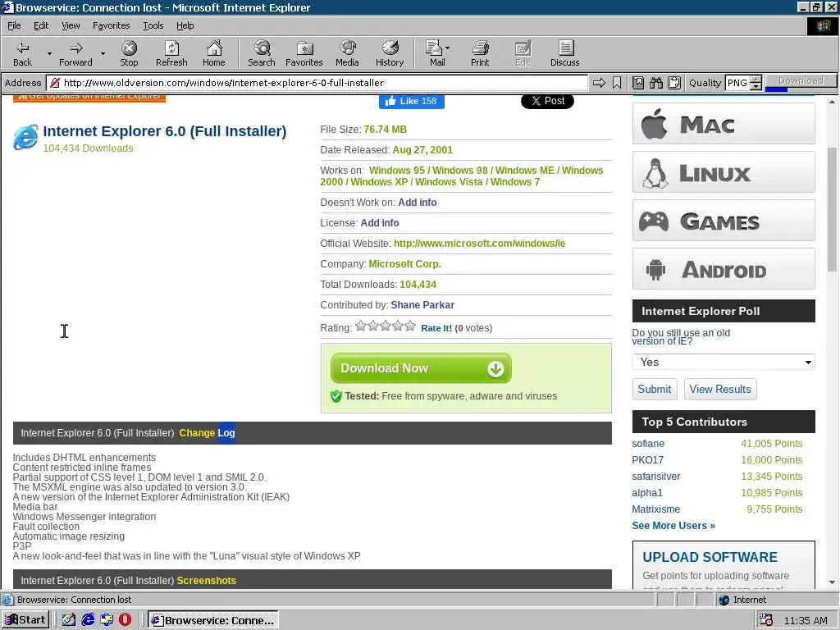Launch Opera from quick launch

(x=125, y=620)
